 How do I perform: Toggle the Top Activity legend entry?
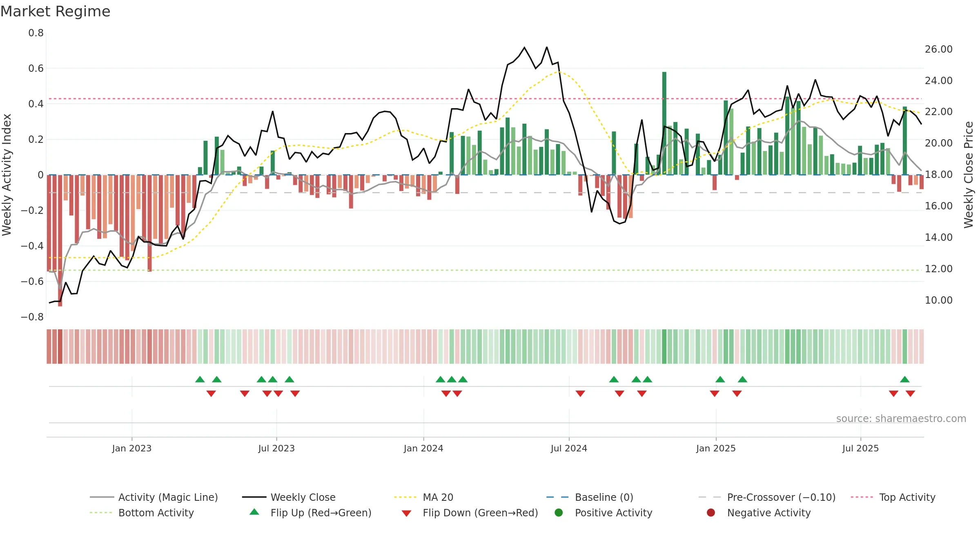tap(893, 497)
